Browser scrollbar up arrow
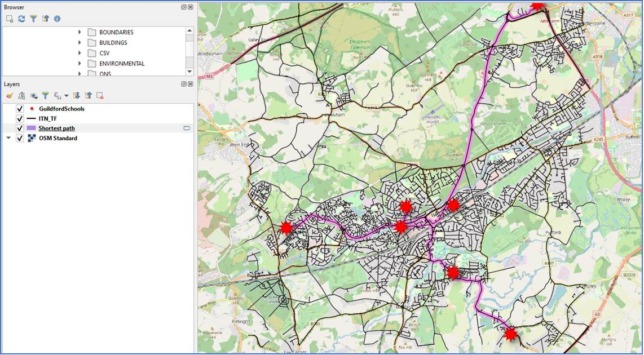Viewport: 644px width, 355px height. [189, 30]
